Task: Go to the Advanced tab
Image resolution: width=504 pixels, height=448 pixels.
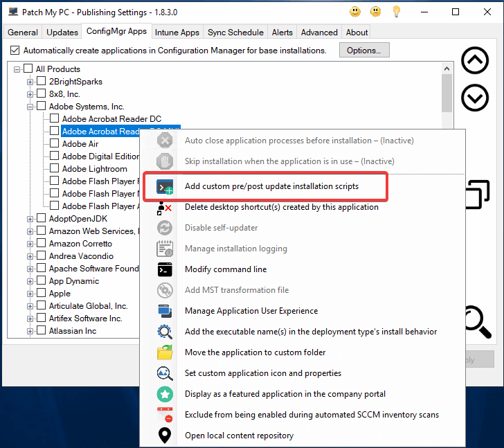Action: (x=319, y=33)
